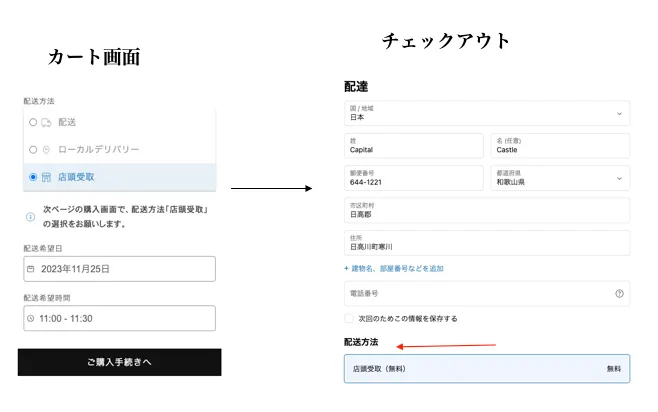Click the store icon beside 店頭受取
Viewport: 658px width, 412px height.
46,177
